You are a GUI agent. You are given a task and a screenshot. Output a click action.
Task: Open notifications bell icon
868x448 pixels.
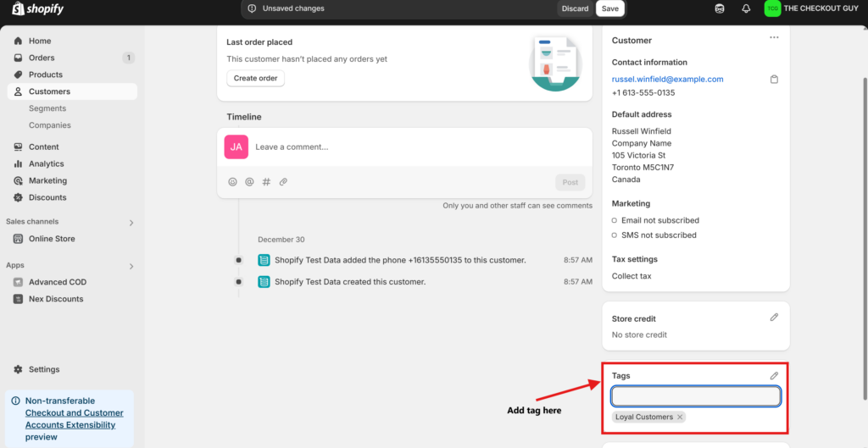(x=746, y=8)
